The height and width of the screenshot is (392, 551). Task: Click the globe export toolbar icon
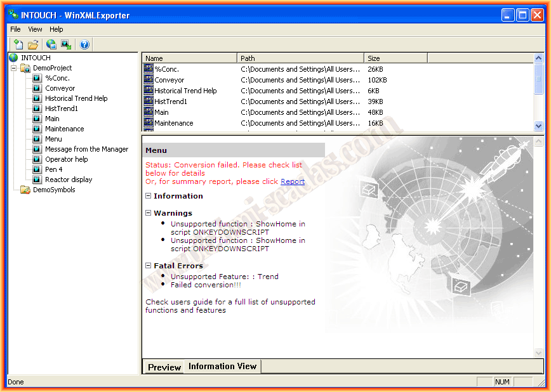[x=51, y=44]
